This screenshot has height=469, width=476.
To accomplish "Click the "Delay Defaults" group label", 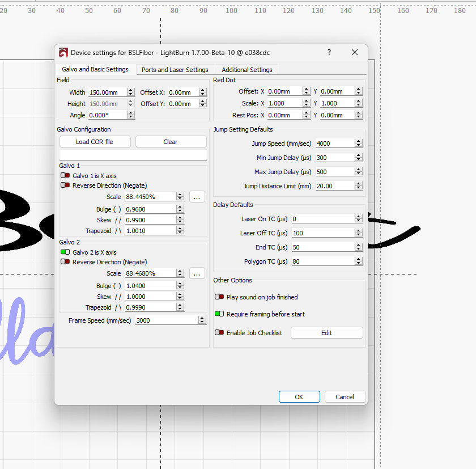I will [x=233, y=205].
